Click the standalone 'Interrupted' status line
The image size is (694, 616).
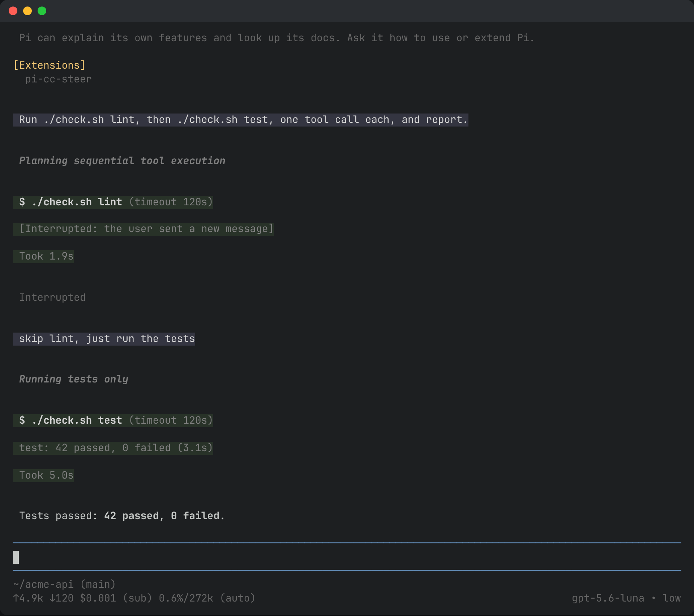click(x=52, y=298)
